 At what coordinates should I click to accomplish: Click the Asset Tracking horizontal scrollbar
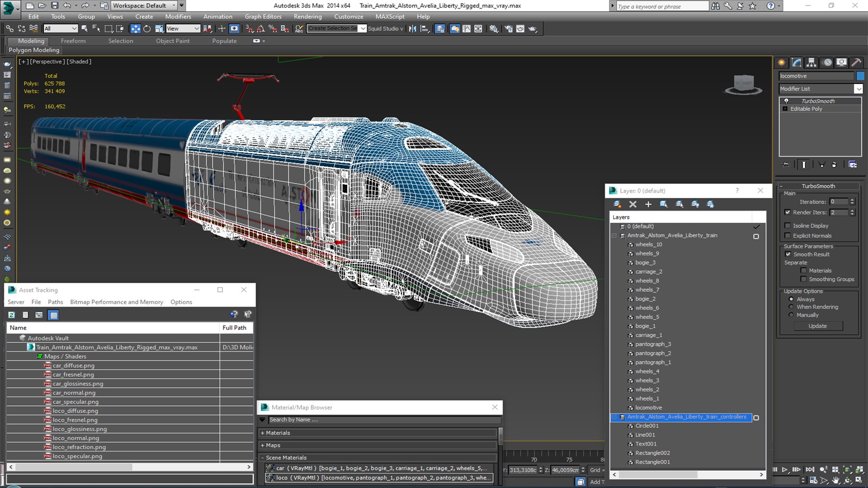(130, 467)
